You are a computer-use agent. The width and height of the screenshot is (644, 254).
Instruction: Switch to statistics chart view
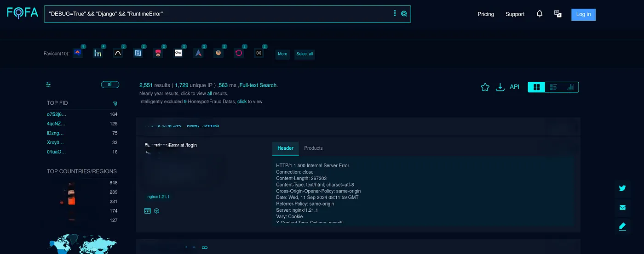tap(570, 87)
